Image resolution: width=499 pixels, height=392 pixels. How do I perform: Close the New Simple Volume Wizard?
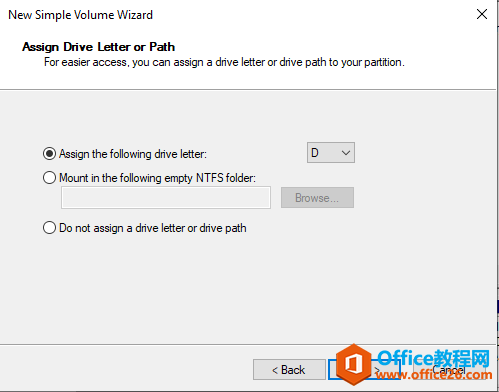coord(482,14)
